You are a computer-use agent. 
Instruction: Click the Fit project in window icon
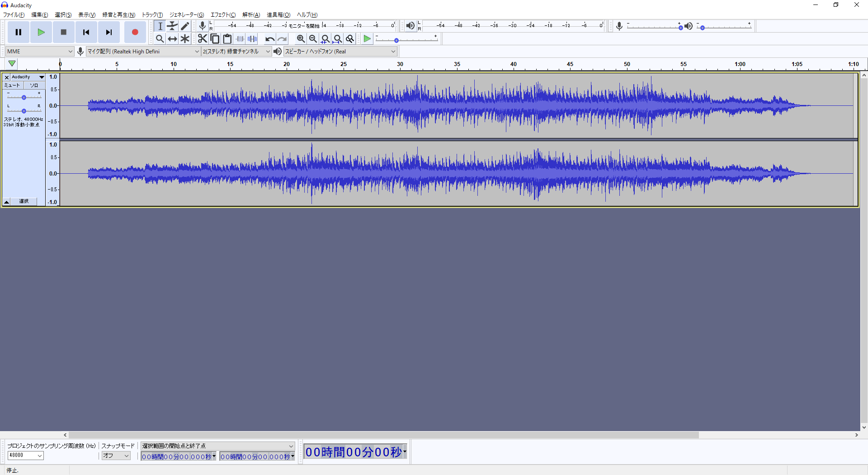338,39
